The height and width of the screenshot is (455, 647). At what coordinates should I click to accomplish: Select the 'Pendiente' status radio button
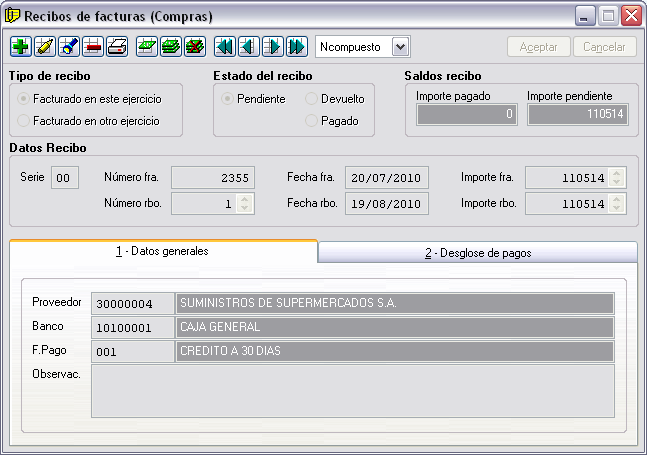[227, 99]
